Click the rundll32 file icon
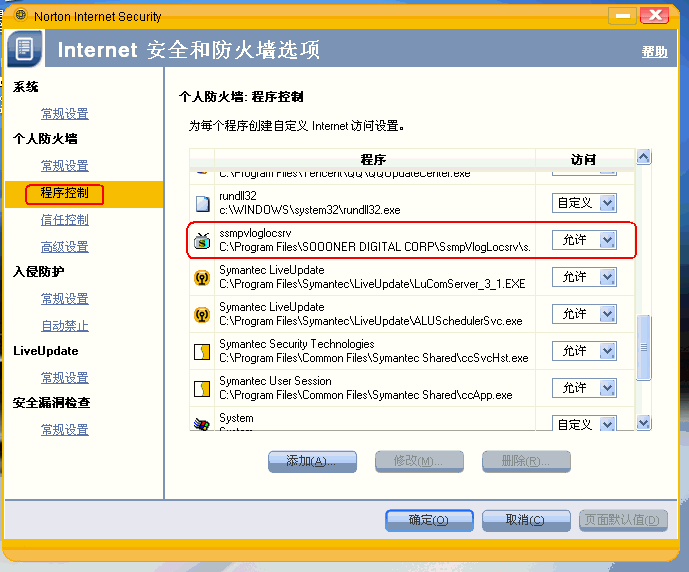The width and height of the screenshot is (689, 572). pos(202,203)
